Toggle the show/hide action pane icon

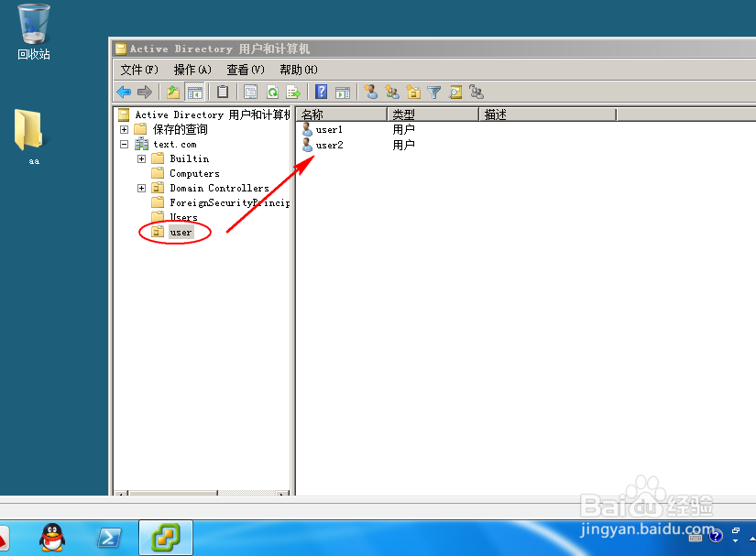point(343,92)
